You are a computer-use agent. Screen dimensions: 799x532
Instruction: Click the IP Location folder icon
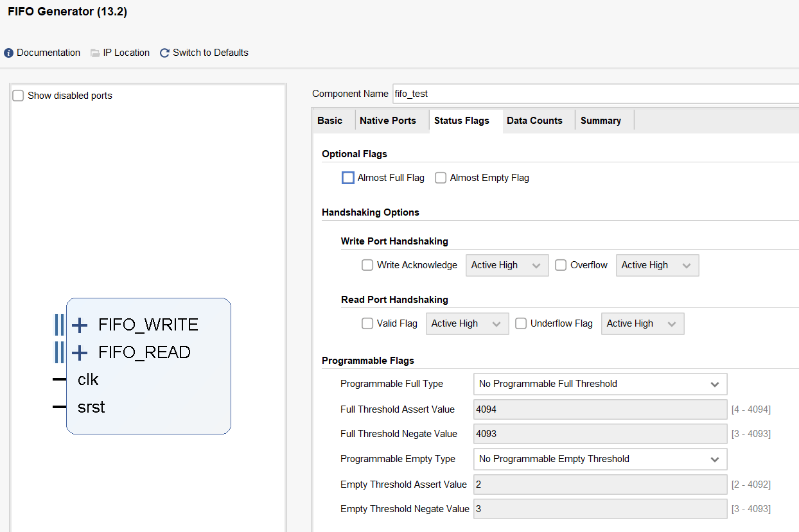tap(95, 53)
